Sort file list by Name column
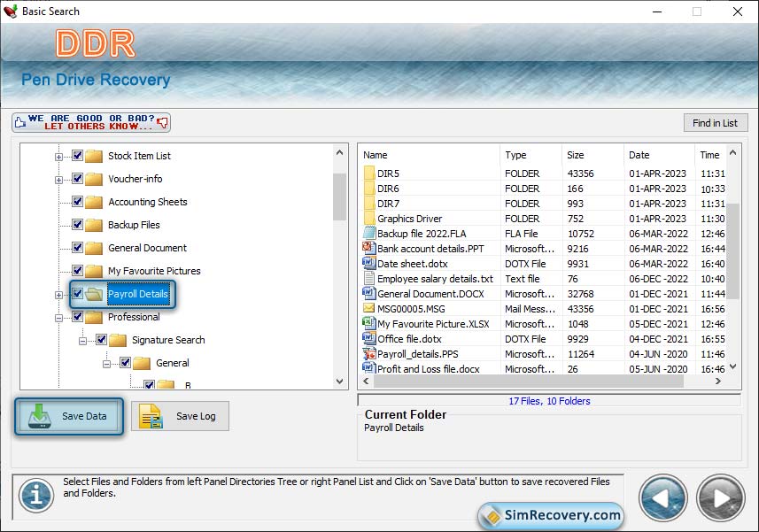 point(430,155)
